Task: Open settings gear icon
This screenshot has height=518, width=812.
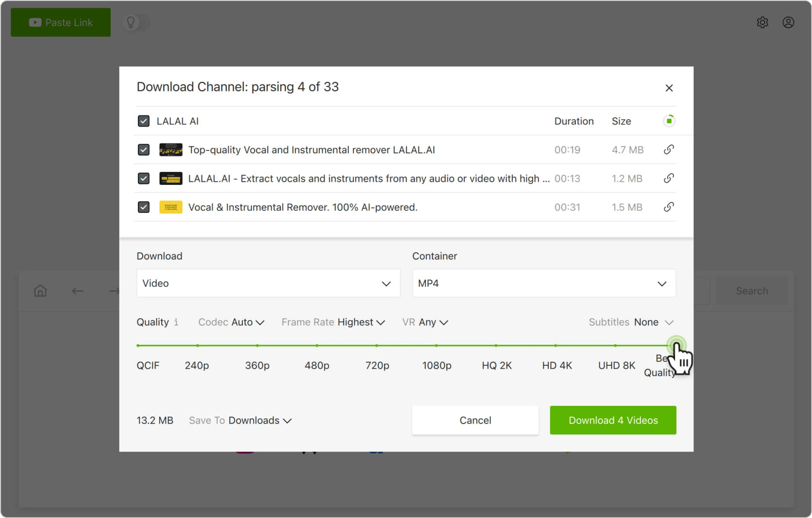Action: point(762,23)
